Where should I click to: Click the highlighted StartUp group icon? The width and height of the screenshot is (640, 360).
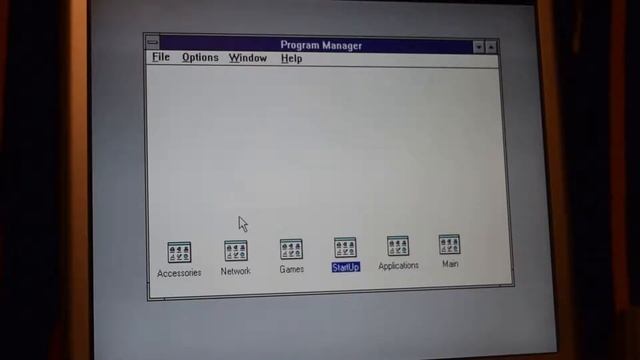[345, 247]
